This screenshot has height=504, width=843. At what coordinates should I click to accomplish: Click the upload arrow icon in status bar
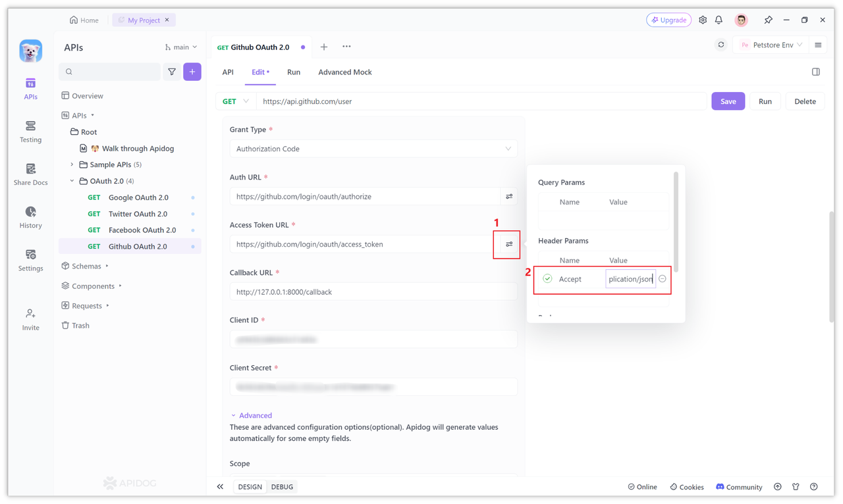778,487
